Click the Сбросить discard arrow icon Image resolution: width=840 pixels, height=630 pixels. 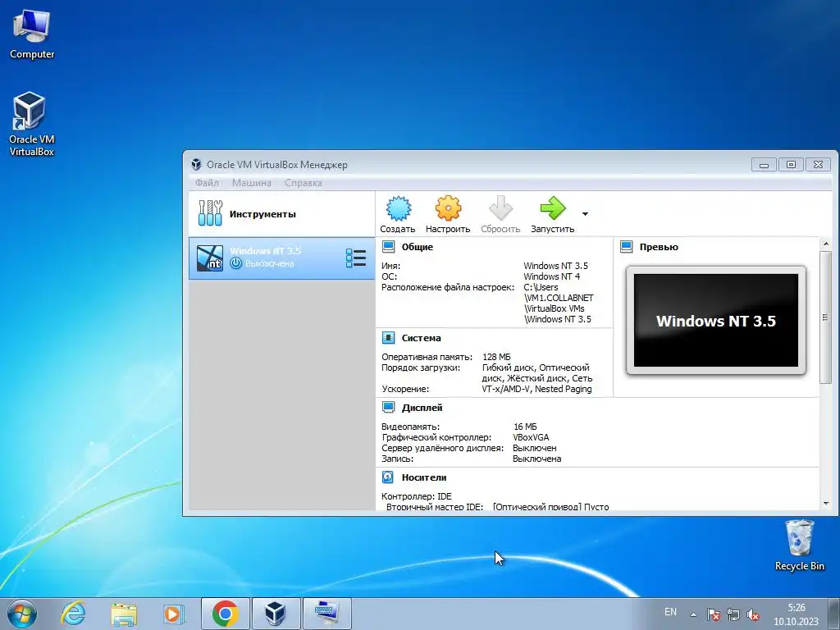[x=500, y=208]
